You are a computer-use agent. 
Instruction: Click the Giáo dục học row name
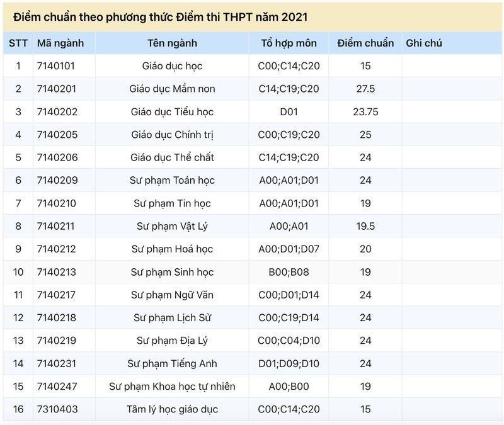point(172,66)
